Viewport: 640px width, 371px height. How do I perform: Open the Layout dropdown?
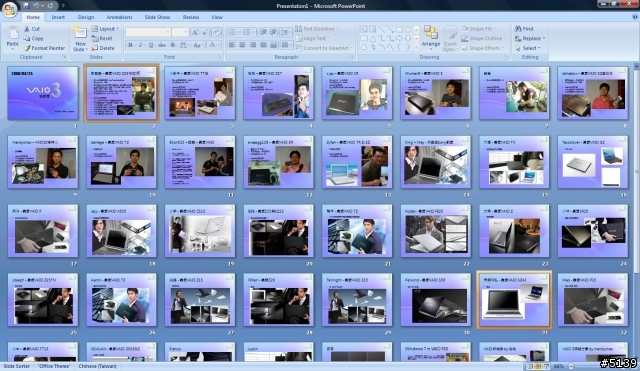[105, 29]
